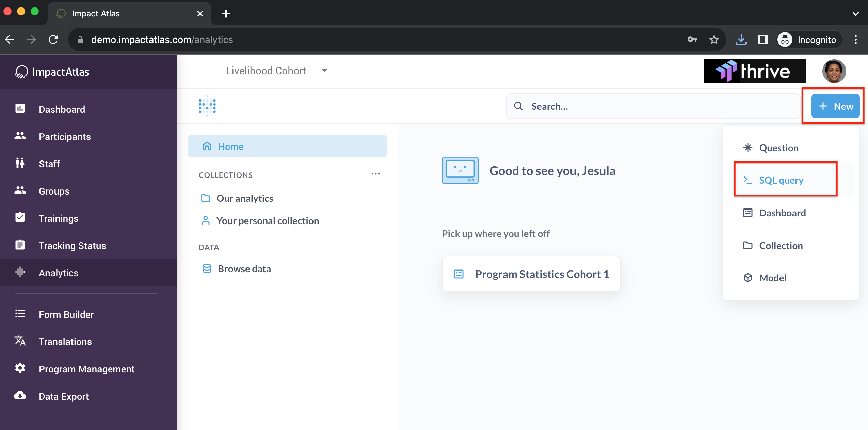Image resolution: width=868 pixels, height=430 pixels.
Task: Choose Question from the New menu
Action: point(779,148)
